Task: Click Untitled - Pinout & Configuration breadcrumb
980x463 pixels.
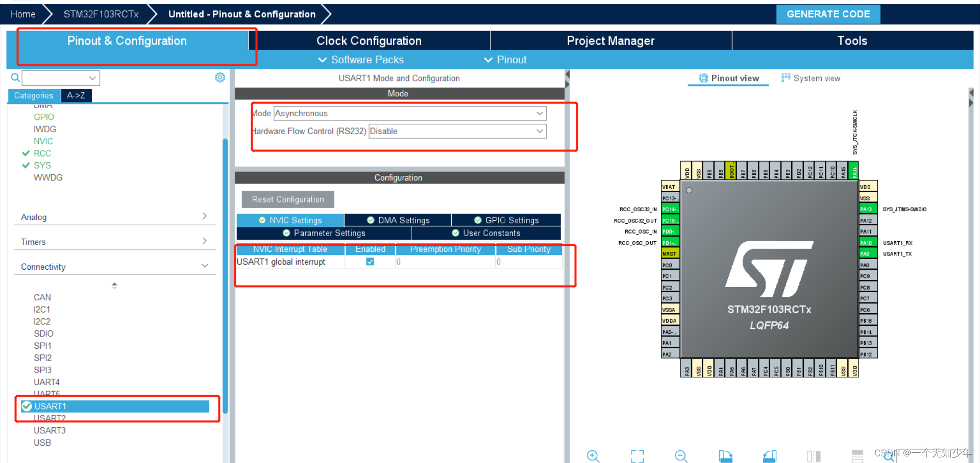Action: pyautogui.click(x=242, y=14)
